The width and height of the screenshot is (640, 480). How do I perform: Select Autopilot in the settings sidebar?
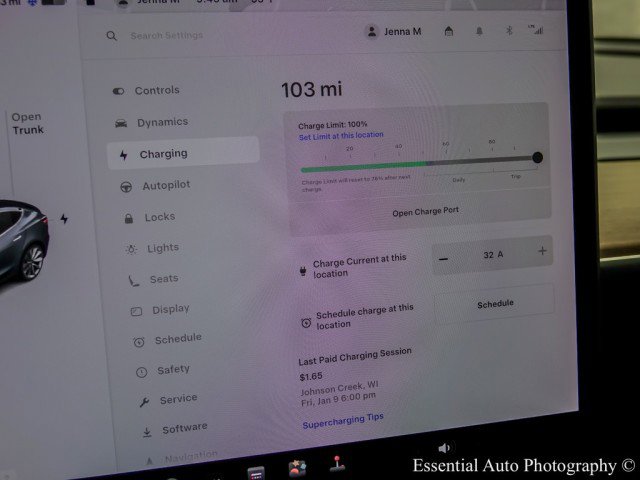(165, 185)
